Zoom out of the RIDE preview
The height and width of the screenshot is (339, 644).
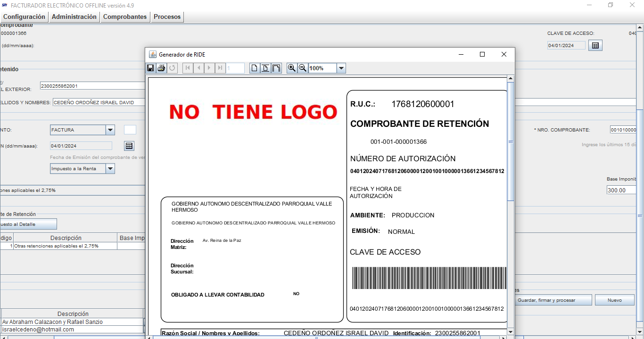pyautogui.click(x=303, y=68)
